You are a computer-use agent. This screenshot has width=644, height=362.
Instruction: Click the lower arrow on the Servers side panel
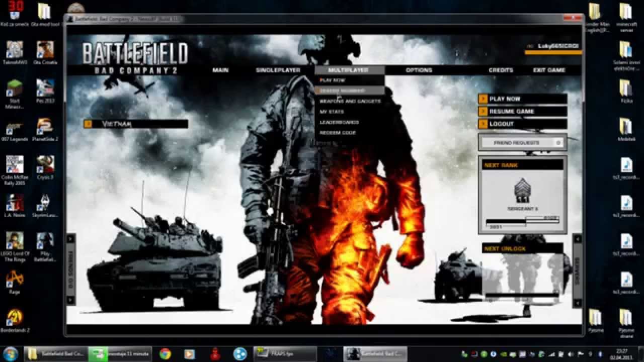pos(577,303)
